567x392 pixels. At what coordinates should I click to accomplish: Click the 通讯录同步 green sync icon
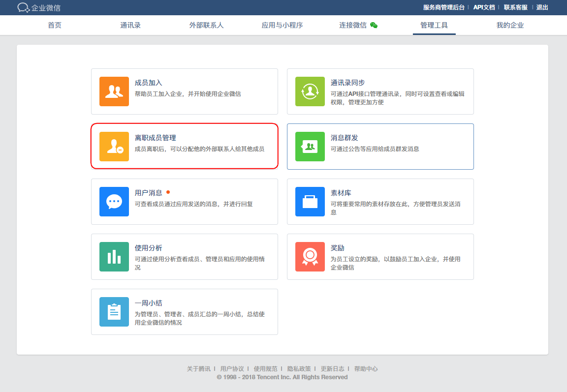click(310, 91)
